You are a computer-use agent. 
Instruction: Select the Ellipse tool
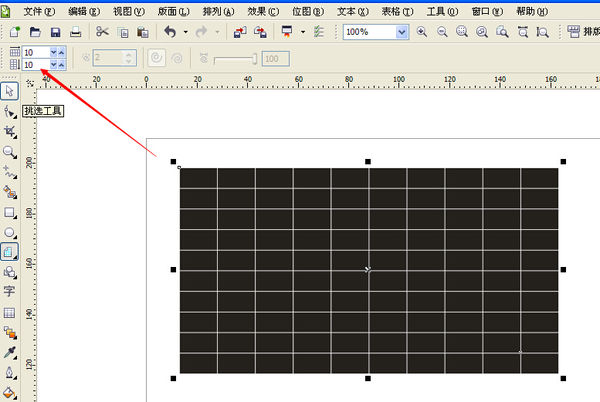pos(10,232)
